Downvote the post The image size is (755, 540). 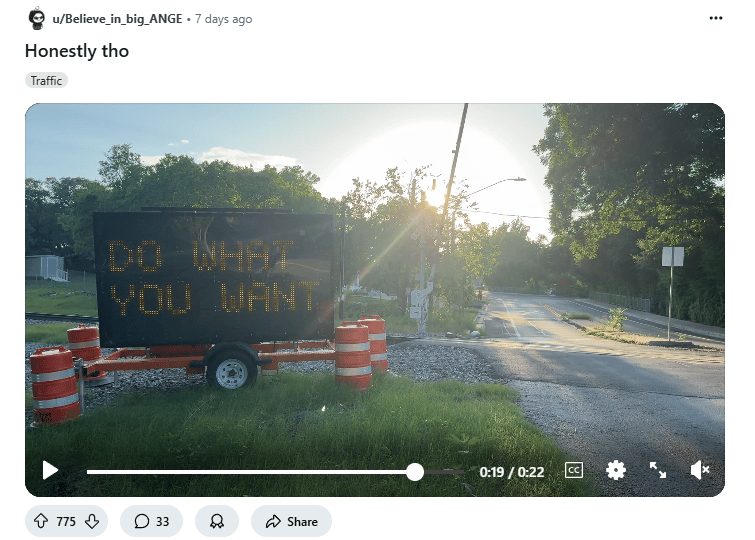[92, 521]
